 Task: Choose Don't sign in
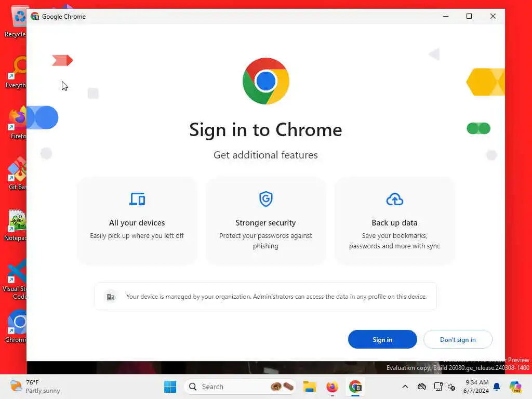coord(458,339)
